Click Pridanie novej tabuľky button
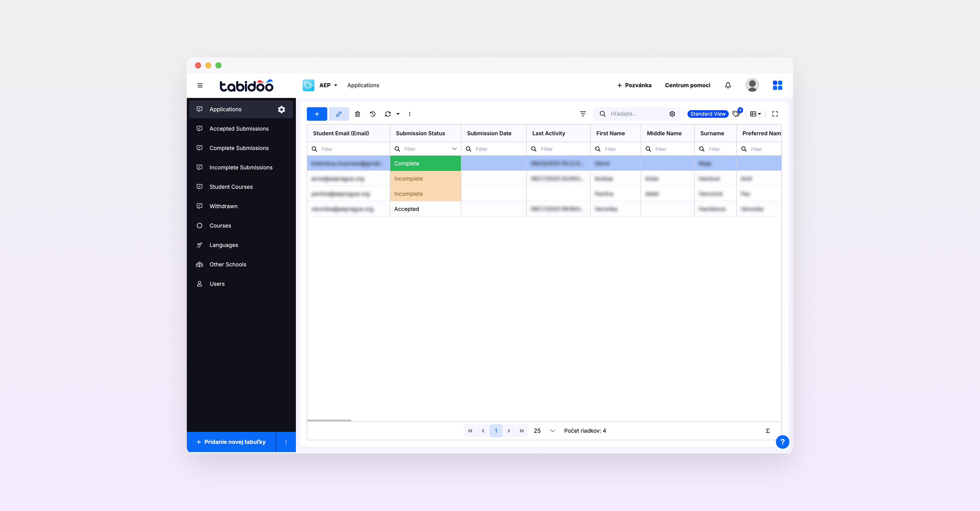 [x=231, y=442]
